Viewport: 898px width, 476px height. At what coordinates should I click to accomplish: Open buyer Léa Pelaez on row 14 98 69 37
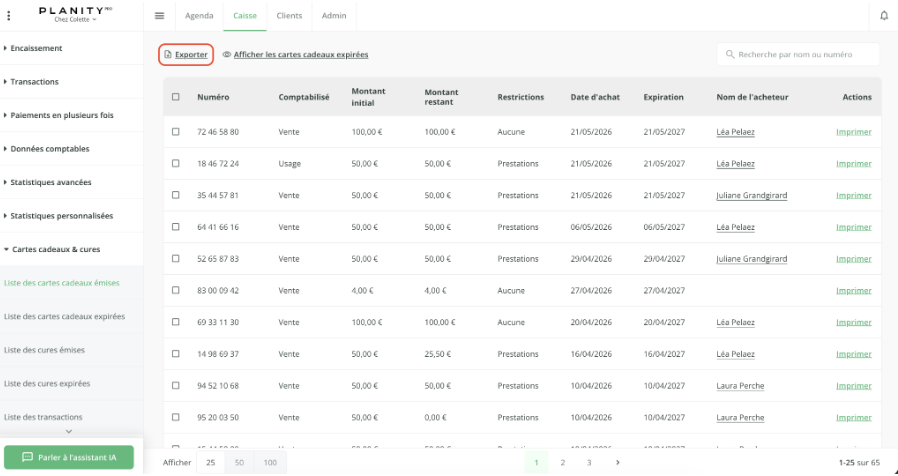(x=735, y=354)
